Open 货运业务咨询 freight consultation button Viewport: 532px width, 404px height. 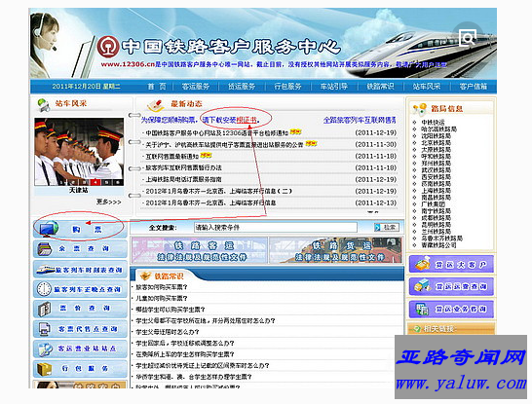click(451, 310)
